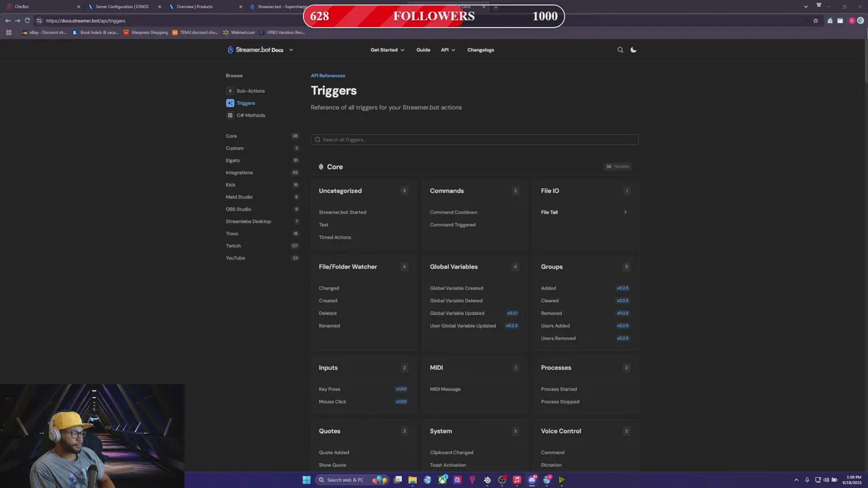Screen dimensions: 868x488
Task: Focus the Search all Triggers field
Action: coord(474,140)
